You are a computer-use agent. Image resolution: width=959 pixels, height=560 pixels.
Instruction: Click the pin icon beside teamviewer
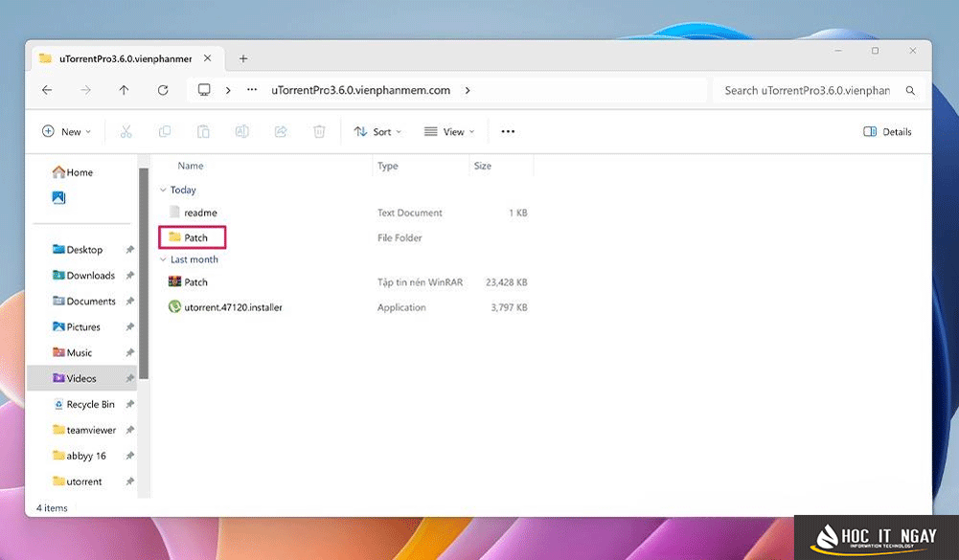tap(129, 430)
